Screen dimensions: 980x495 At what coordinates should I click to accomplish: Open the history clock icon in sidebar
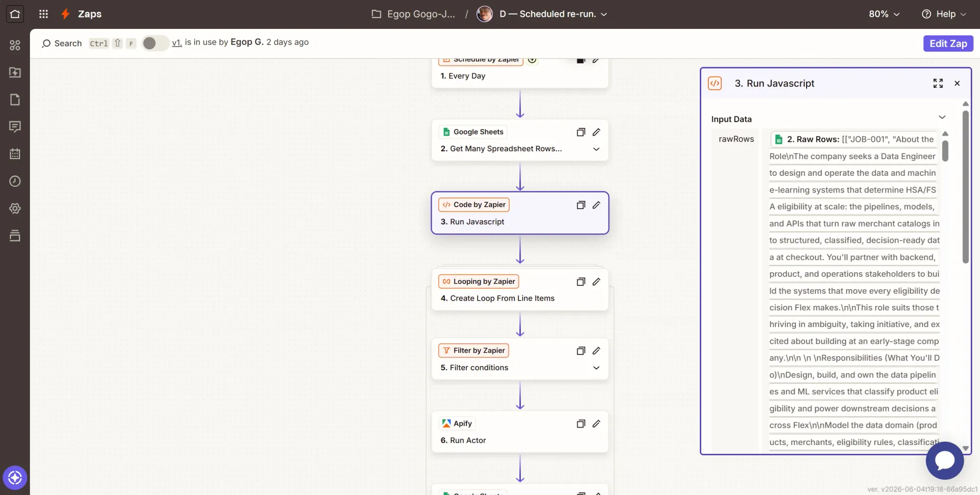[15, 181]
